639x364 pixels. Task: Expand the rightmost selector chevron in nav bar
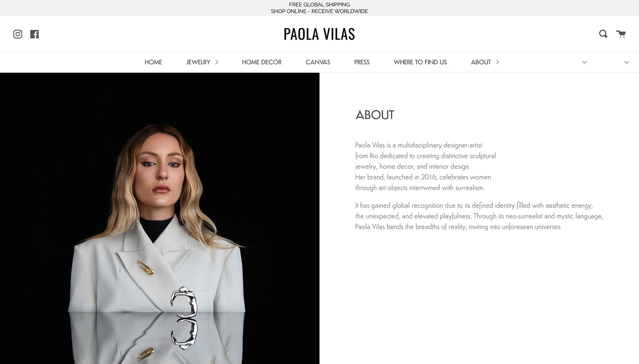(x=626, y=62)
